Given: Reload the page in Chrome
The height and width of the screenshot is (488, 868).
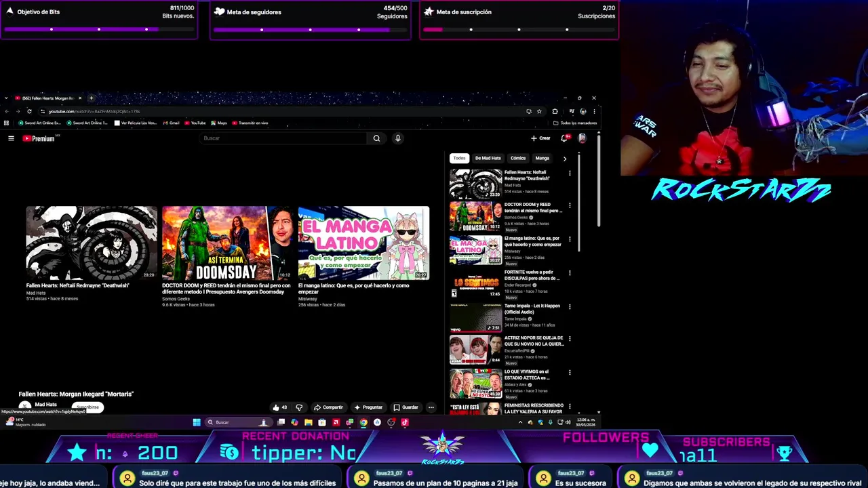Looking at the screenshot, I should (29, 111).
